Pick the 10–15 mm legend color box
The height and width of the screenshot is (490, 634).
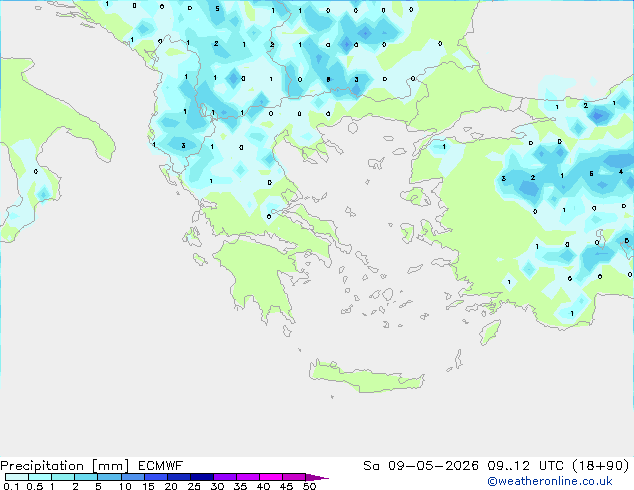coord(132,477)
